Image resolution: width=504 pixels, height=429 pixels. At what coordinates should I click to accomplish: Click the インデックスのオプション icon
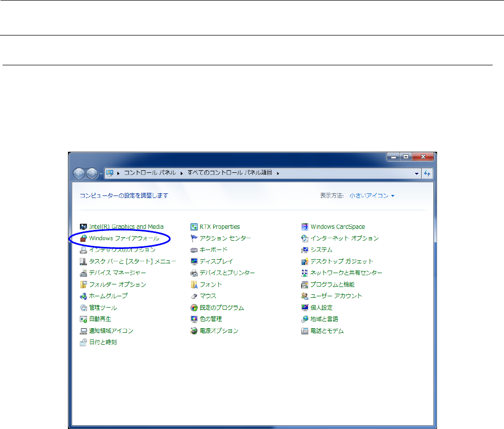pyautogui.click(x=83, y=250)
